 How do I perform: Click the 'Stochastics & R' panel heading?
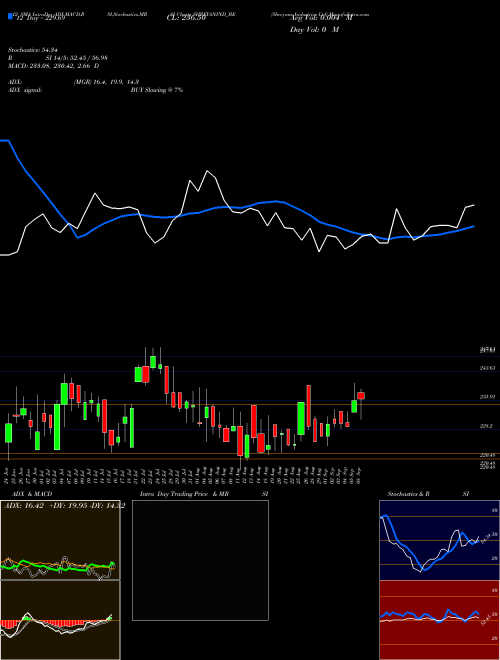[408, 494]
